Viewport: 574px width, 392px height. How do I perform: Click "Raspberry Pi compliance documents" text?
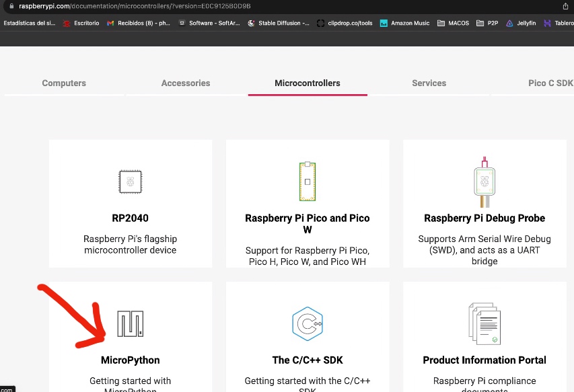pos(485,385)
